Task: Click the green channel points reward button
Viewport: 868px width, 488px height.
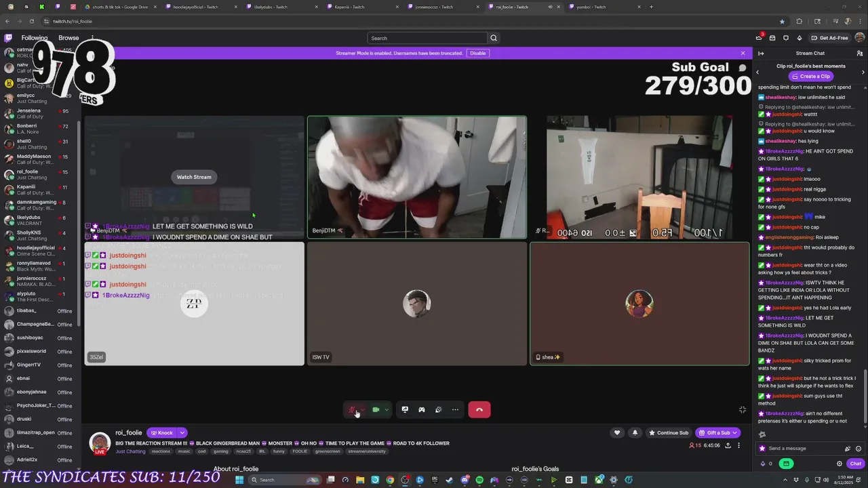Action: (x=786, y=464)
